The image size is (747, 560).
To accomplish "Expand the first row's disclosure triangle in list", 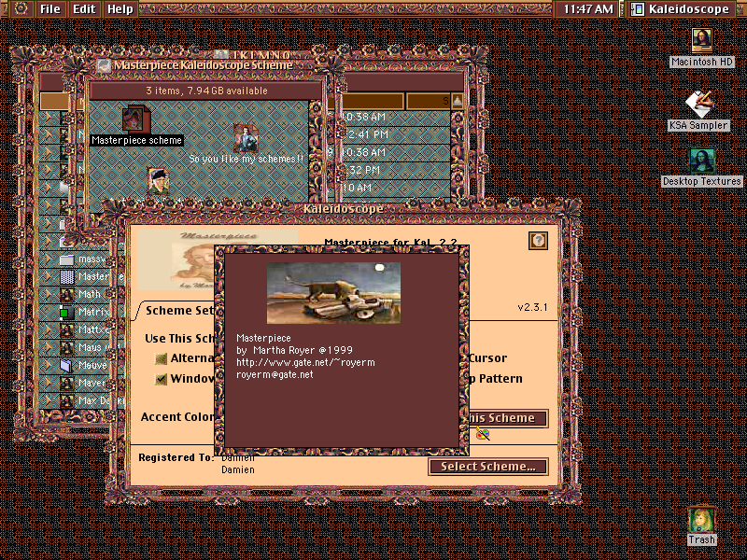I will point(49,117).
